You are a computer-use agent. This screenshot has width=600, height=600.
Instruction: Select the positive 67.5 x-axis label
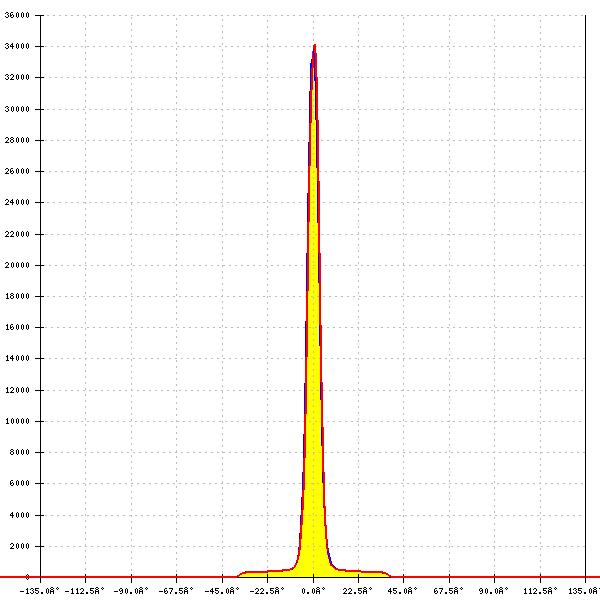[x=448, y=591]
